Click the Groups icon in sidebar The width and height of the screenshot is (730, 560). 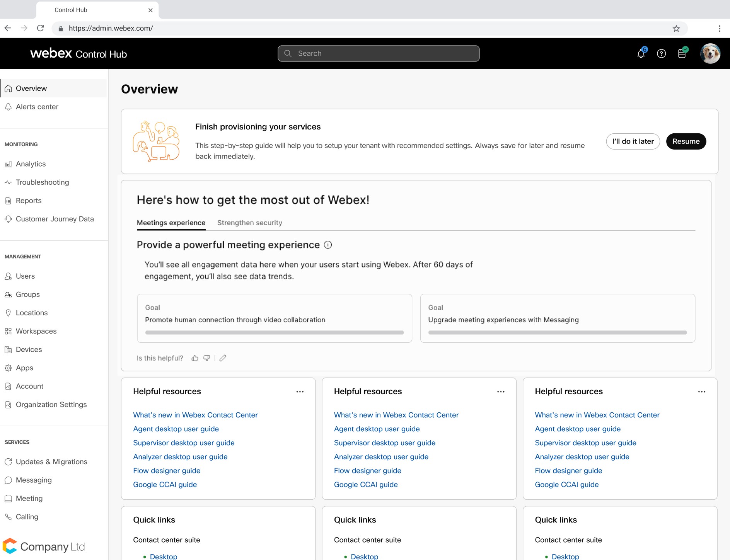[8, 294]
